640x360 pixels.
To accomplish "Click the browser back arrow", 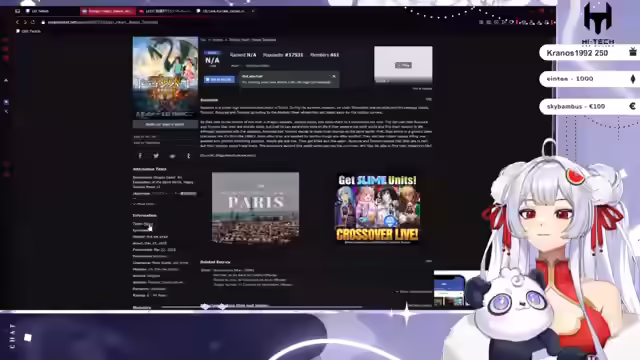I will (x=17, y=22).
